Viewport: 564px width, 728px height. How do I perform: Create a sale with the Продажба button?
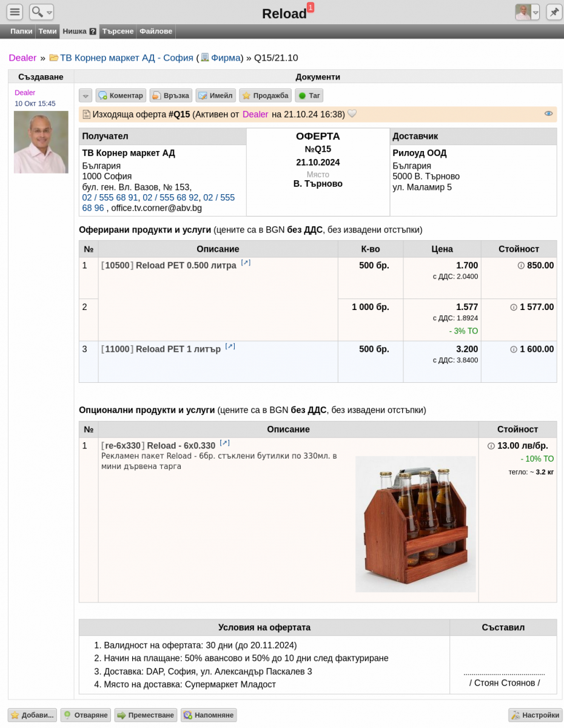(x=265, y=96)
